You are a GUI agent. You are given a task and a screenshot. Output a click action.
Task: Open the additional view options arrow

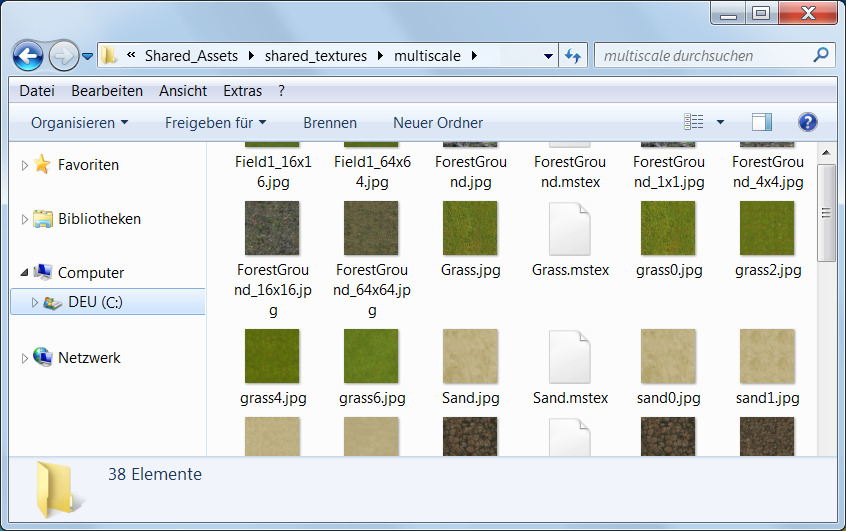click(720, 122)
